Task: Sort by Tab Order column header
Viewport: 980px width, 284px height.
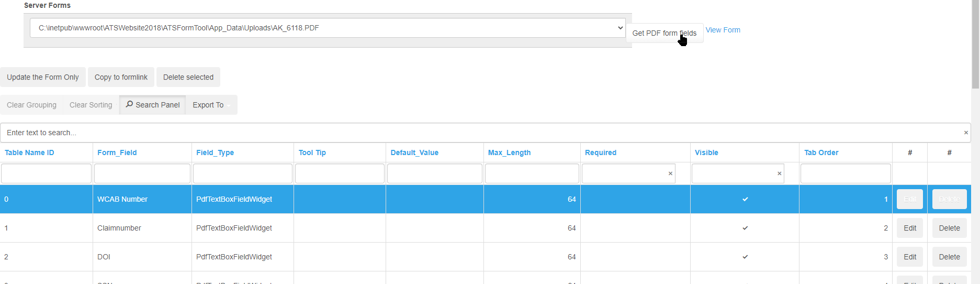Action: (821, 152)
